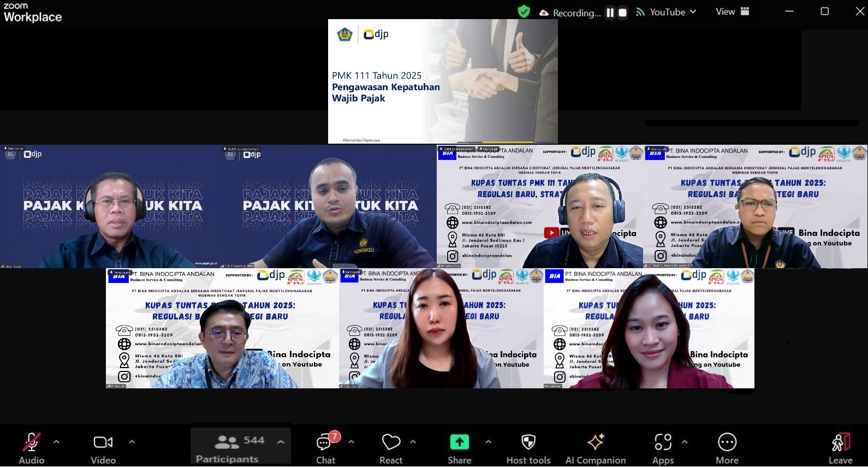Unmute microphone with the Audio button

coord(31,447)
